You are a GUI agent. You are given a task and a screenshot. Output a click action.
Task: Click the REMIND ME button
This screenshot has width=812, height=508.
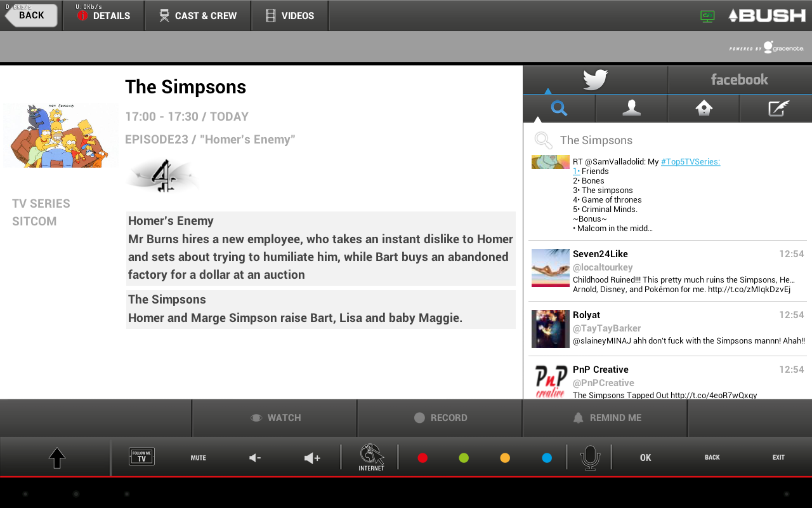[x=606, y=418]
